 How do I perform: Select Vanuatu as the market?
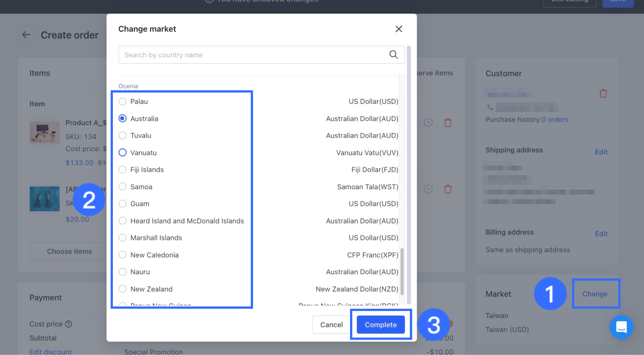[122, 152]
